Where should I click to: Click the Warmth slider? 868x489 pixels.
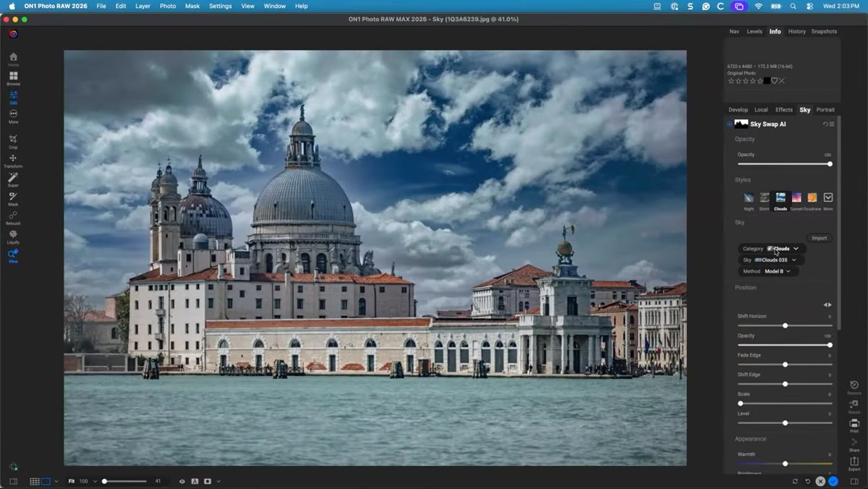pos(785,464)
